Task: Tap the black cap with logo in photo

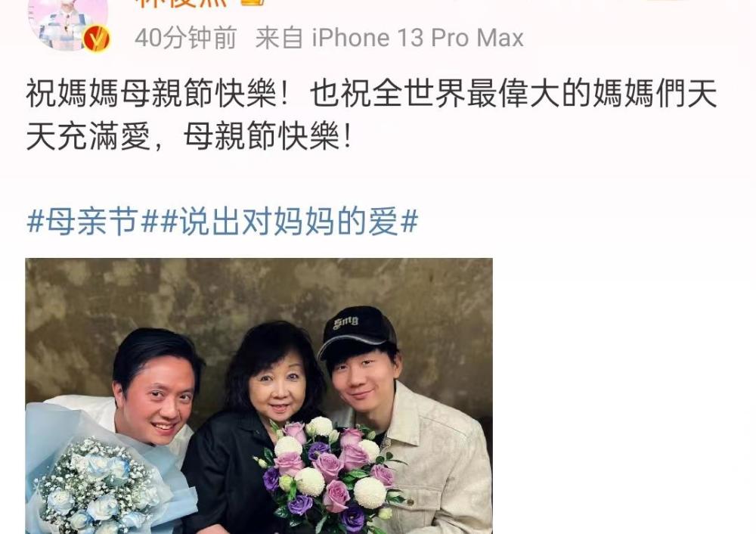Action: coord(356,331)
